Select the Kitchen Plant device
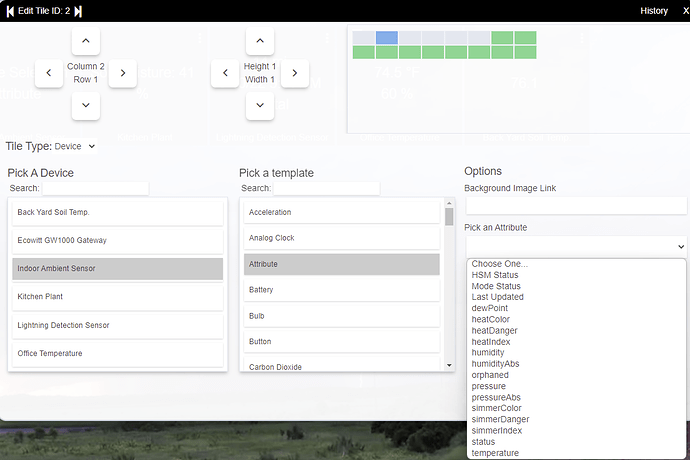 pos(117,297)
